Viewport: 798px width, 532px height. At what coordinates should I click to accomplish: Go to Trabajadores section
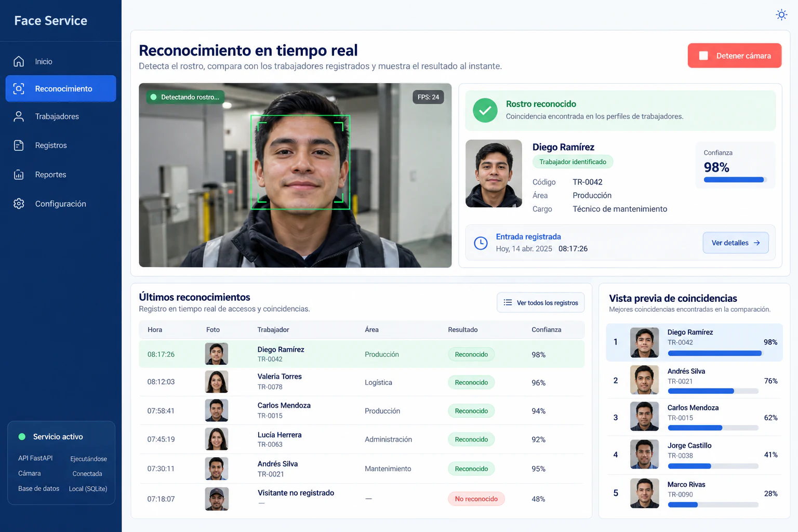point(61,116)
